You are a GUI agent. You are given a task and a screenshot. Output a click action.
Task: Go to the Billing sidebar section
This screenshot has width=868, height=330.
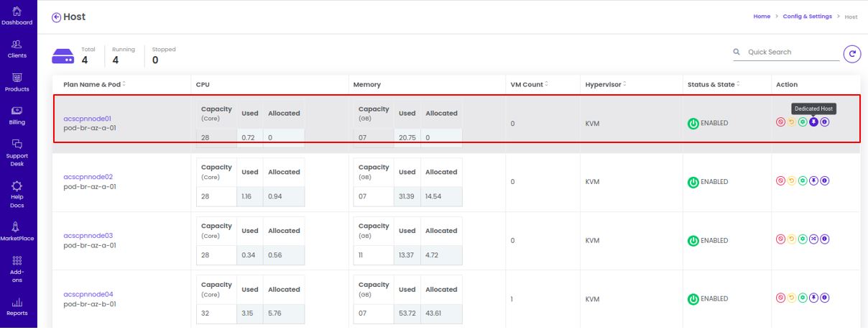[x=17, y=116]
